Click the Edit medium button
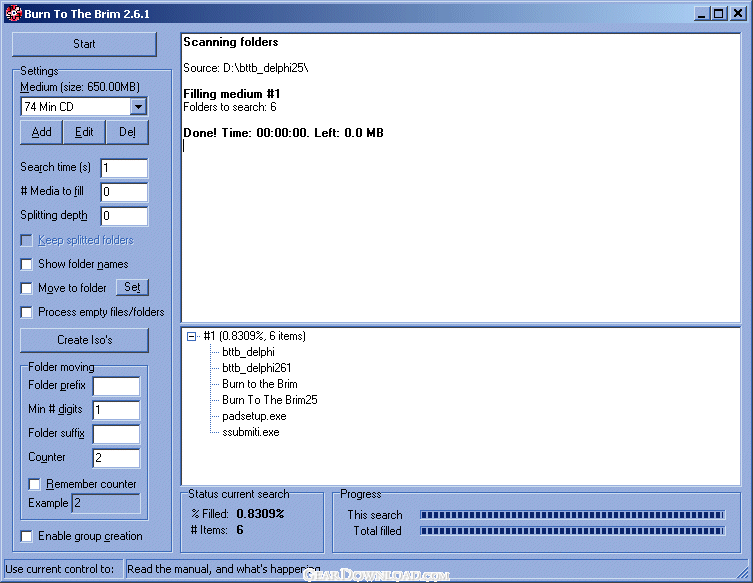The width and height of the screenshot is (753, 583). (x=84, y=132)
